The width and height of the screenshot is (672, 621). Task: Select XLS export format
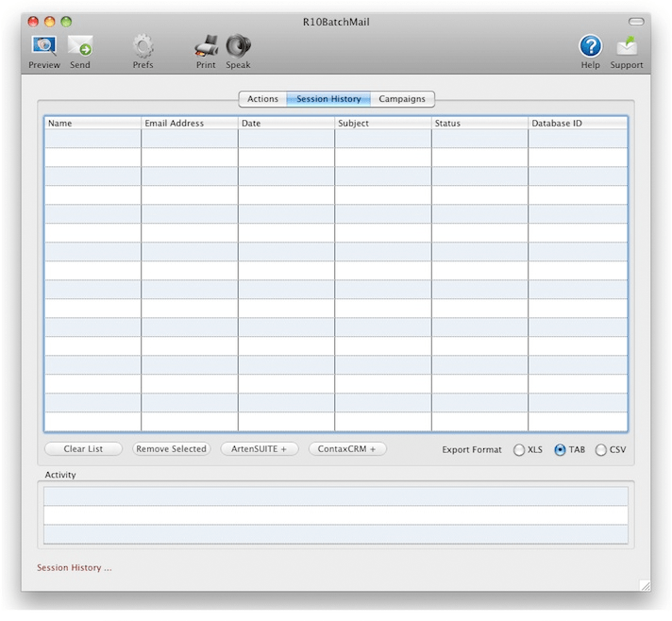[519, 449]
